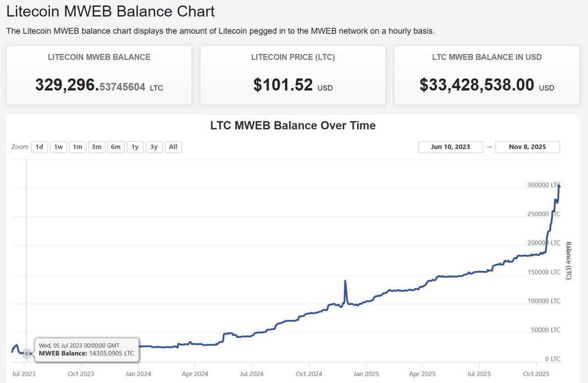
Task: Set chart zoom to 6m
Action: [x=116, y=147]
